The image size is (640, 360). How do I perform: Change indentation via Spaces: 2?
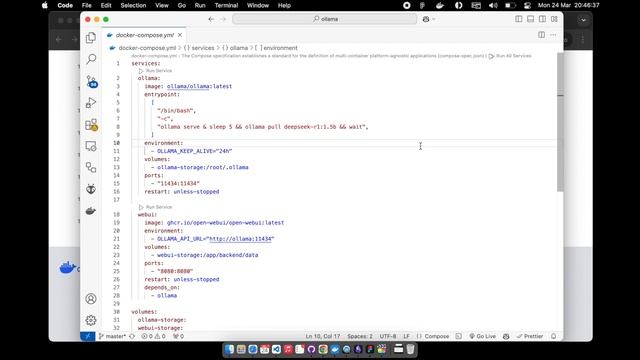(x=360, y=336)
